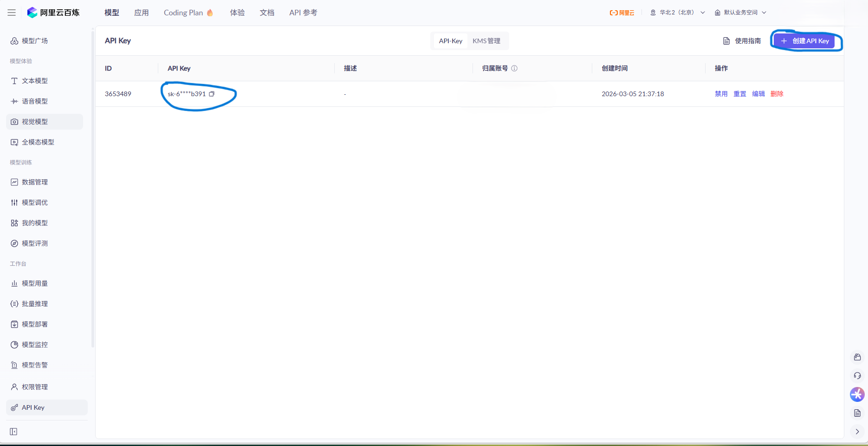Click 编辑 for key 3653489

[x=758, y=94]
